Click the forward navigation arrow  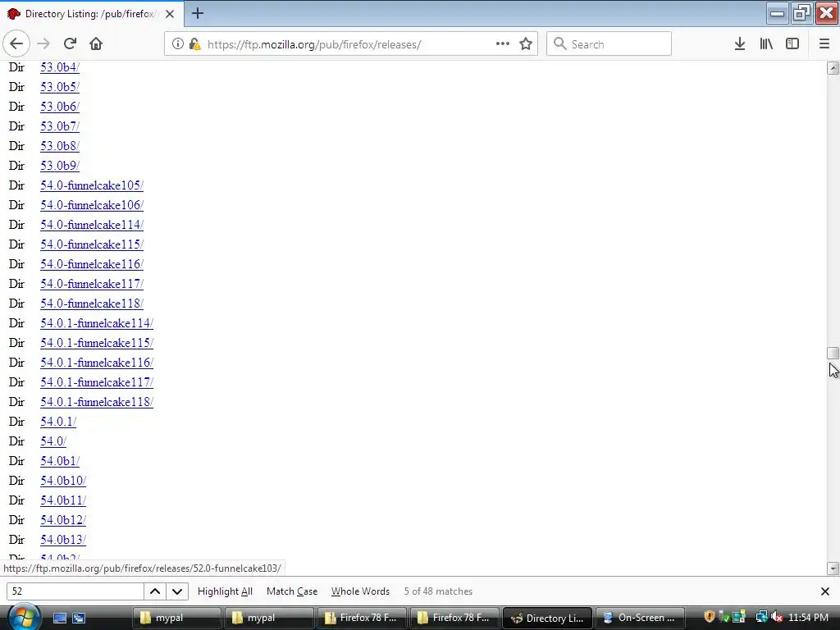[44, 44]
